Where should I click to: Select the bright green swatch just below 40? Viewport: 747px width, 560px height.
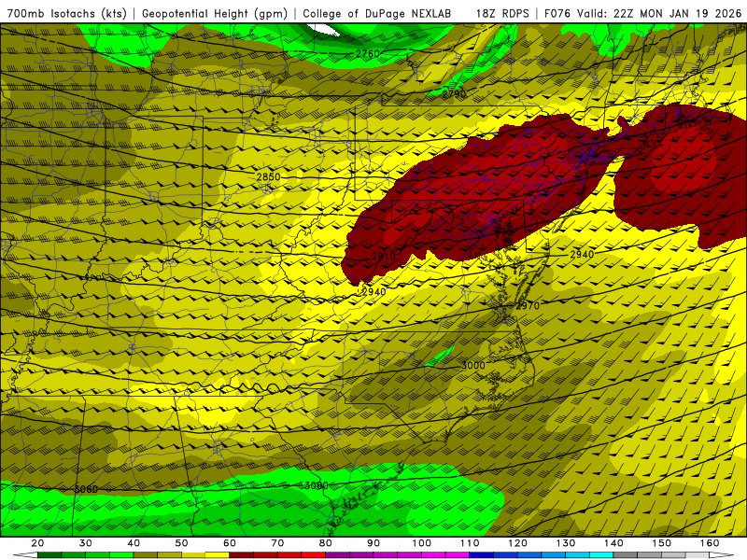[121, 554]
